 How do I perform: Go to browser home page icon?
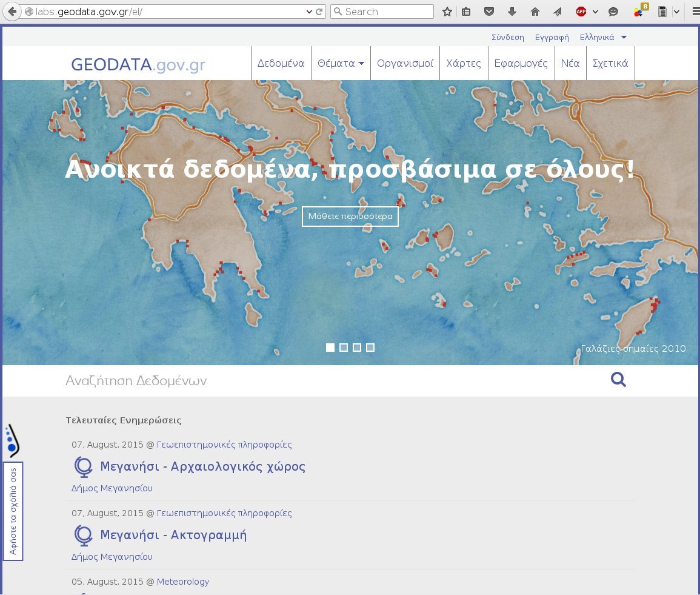pyautogui.click(x=535, y=12)
